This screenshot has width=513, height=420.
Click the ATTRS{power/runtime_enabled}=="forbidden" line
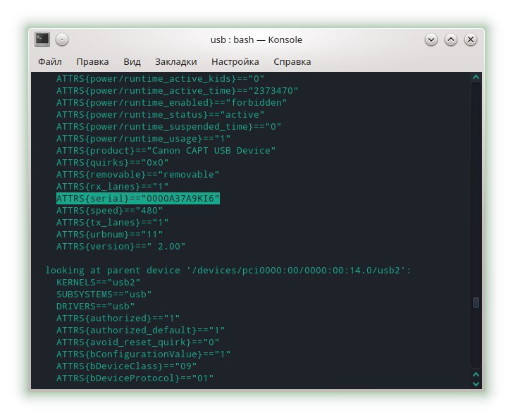coord(171,102)
